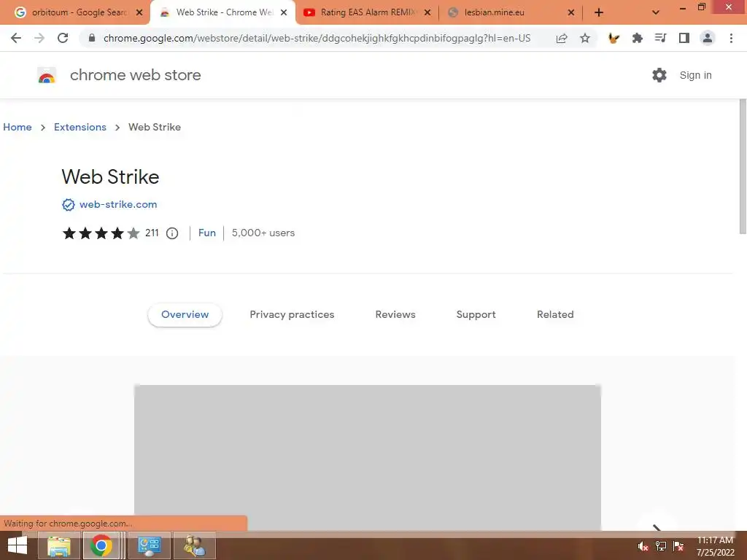Toggle the browser side panel
The image size is (747, 560).
(684, 38)
